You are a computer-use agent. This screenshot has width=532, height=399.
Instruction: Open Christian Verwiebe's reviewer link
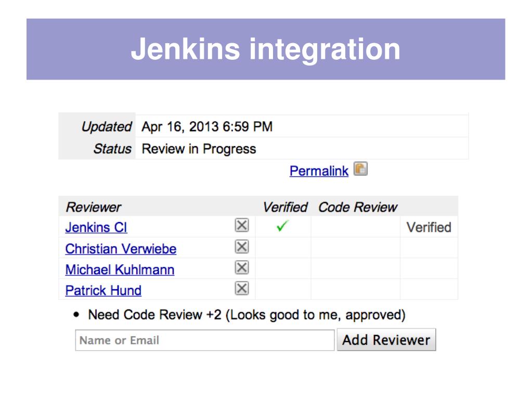[x=121, y=249]
